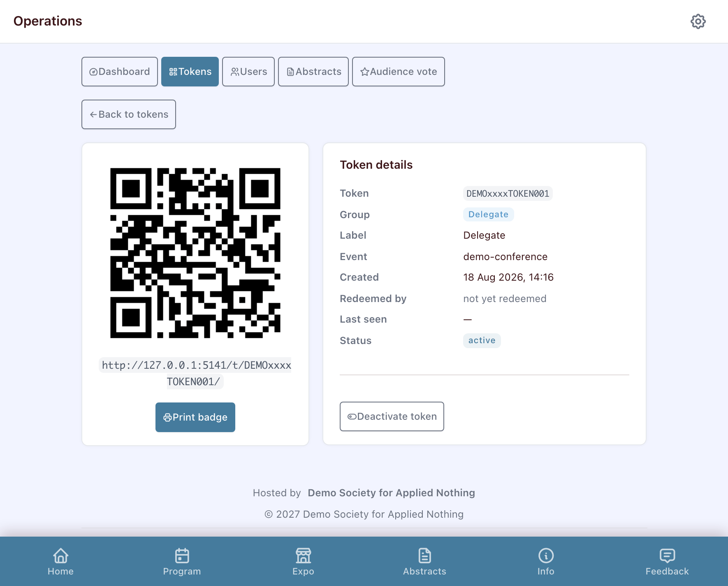Click the Operations page title

[48, 21]
